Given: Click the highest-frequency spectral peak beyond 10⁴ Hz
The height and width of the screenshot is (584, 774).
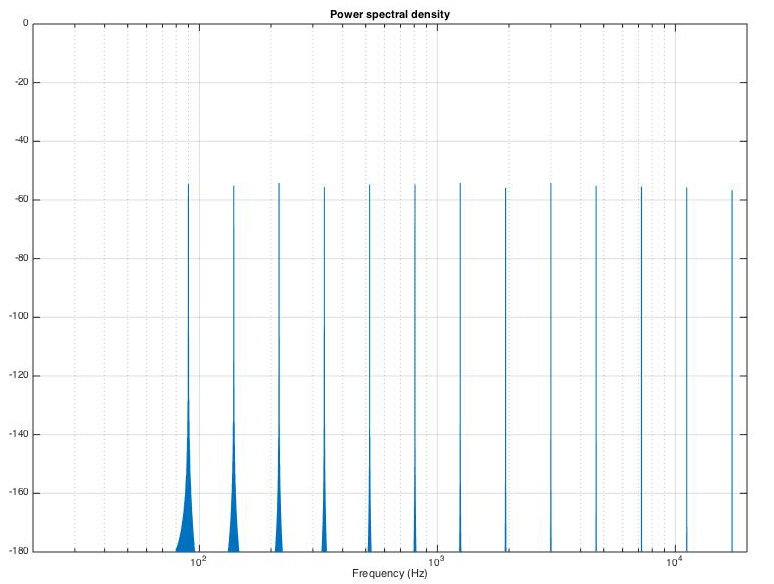Looking at the screenshot, I should tap(732, 370).
